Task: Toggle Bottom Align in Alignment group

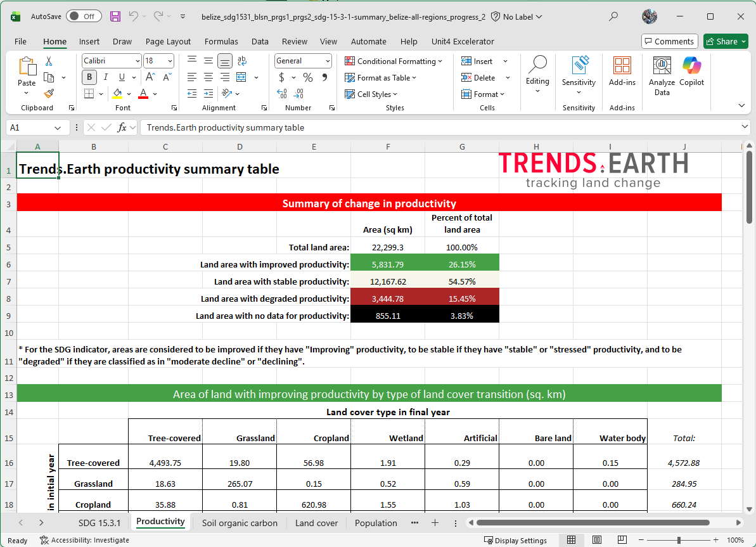Action: 225,61
